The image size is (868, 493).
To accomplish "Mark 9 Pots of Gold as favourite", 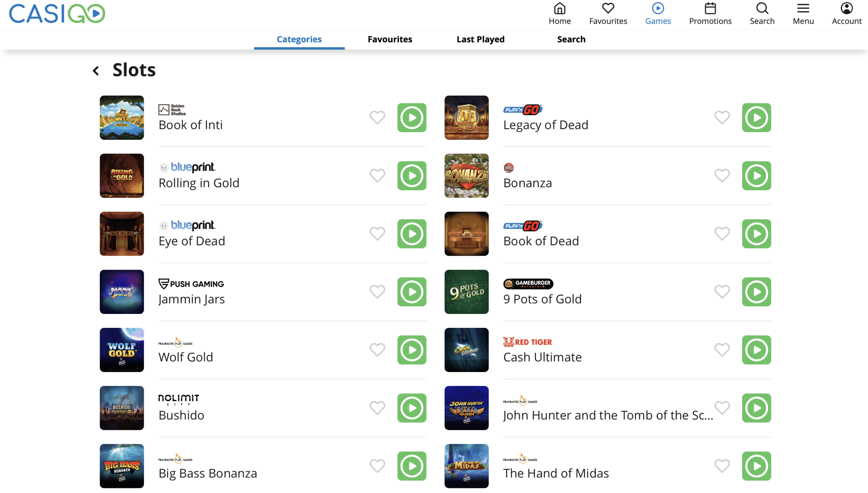I will click(722, 292).
